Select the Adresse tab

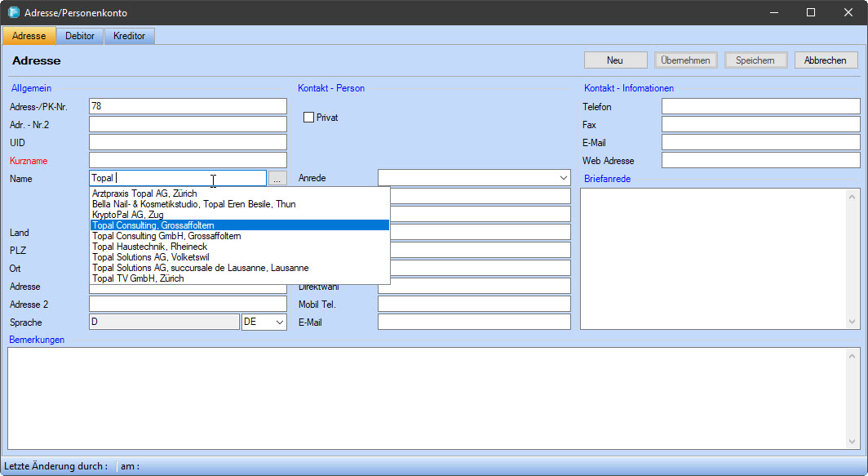pyautogui.click(x=29, y=36)
